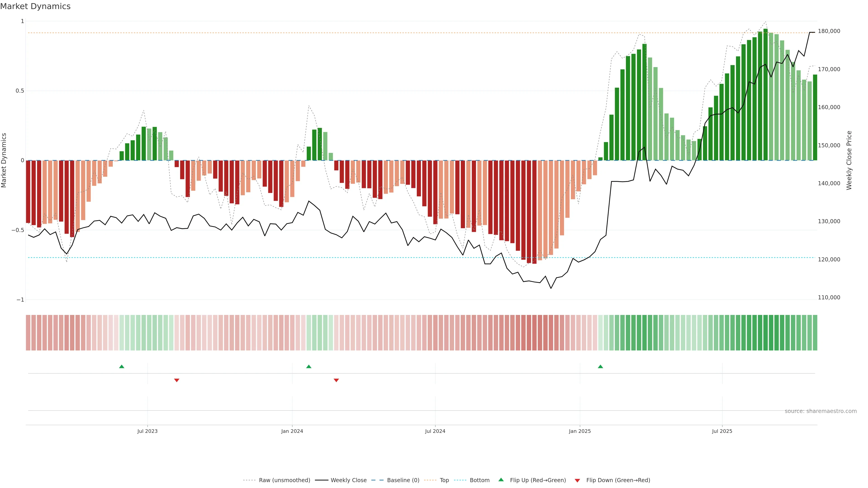The image size is (868, 488).
Task: Click the 180,000 price axis label
Action: coord(829,31)
